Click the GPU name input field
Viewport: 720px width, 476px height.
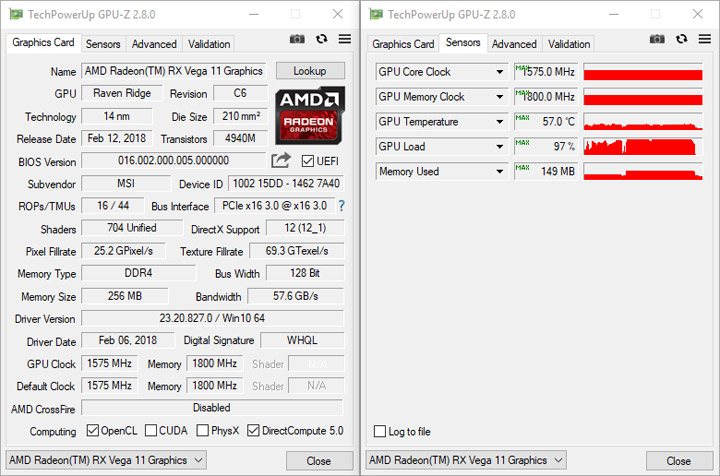pos(174,71)
